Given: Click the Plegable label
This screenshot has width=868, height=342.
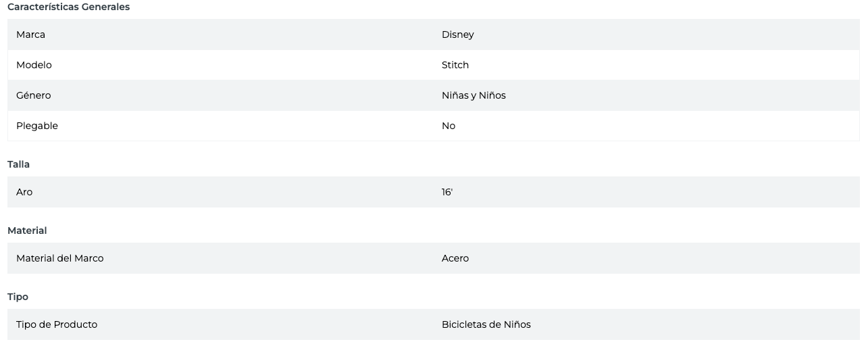Looking at the screenshot, I should click(37, 126).
